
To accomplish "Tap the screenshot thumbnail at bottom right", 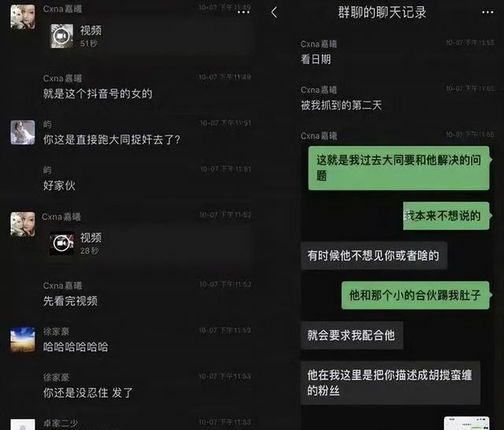I will [466, 423].
